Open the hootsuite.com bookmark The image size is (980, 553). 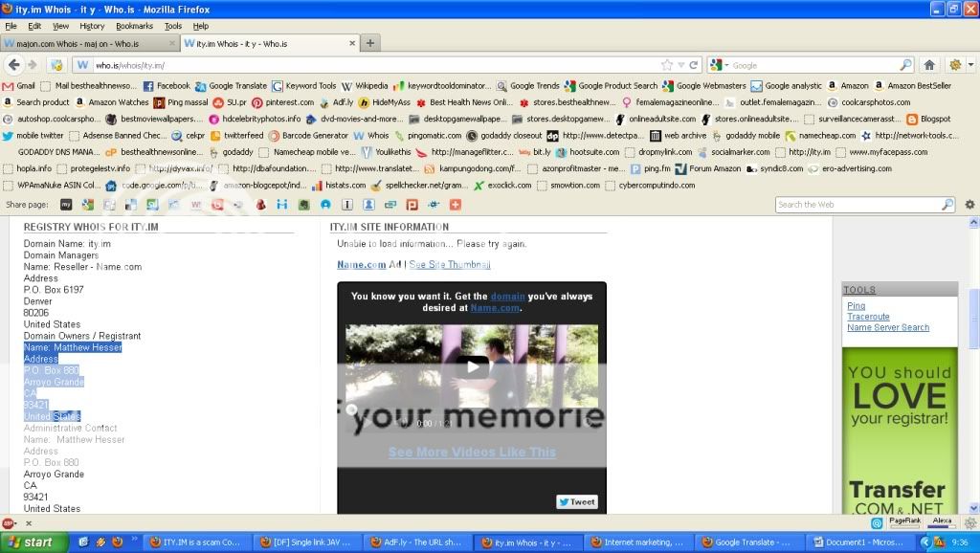588,152
